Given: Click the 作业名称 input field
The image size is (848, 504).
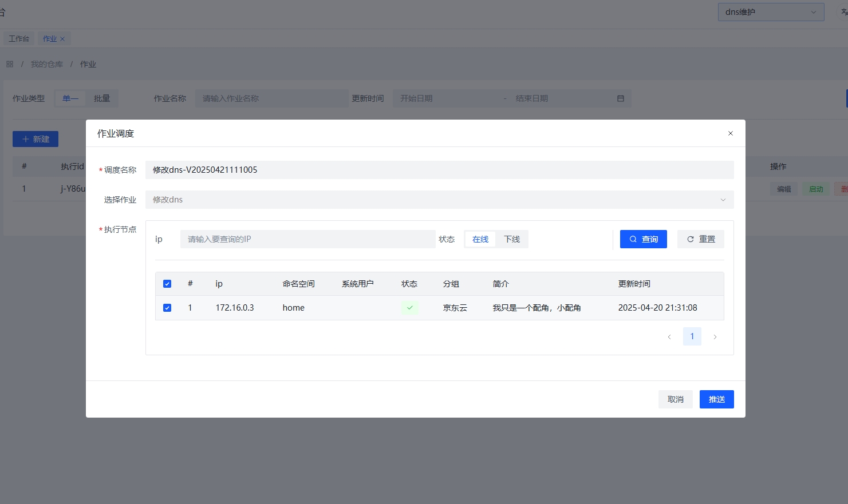Looking at the screenshot, I should pyautogui.click(x=271, y=98).
